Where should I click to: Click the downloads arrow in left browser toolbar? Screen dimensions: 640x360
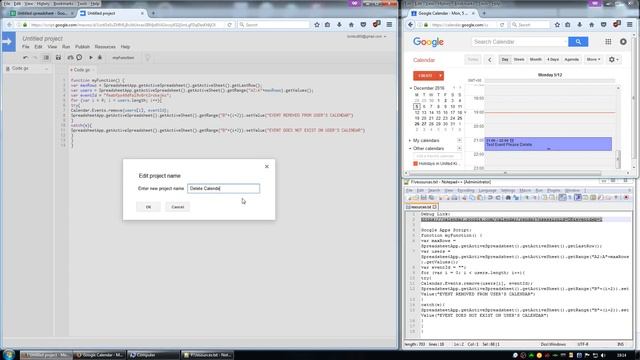339,25
